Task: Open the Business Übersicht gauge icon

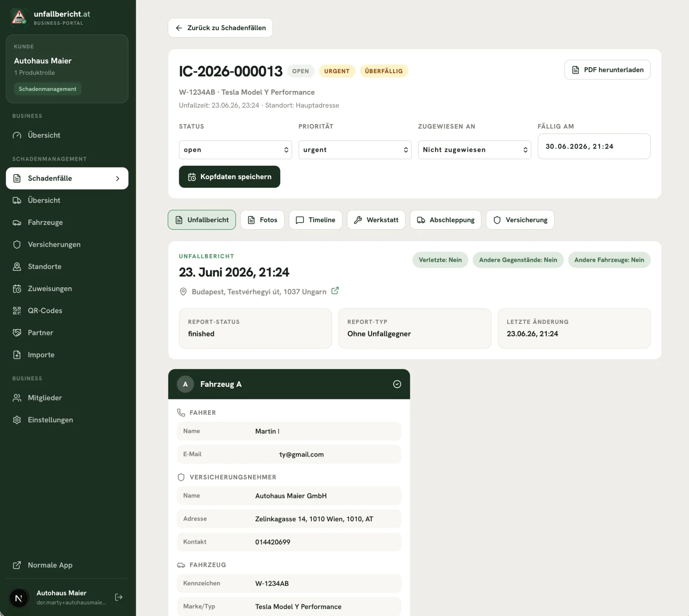Action: (17, 135)
